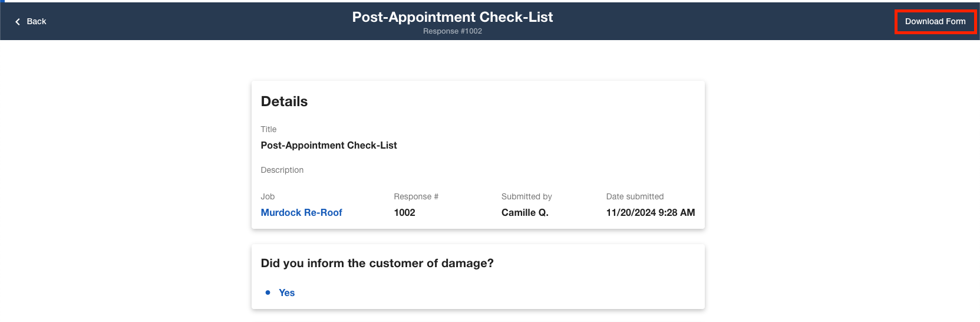Select the response number value 1002
This screenshot has width=980, height=322.
405,212
